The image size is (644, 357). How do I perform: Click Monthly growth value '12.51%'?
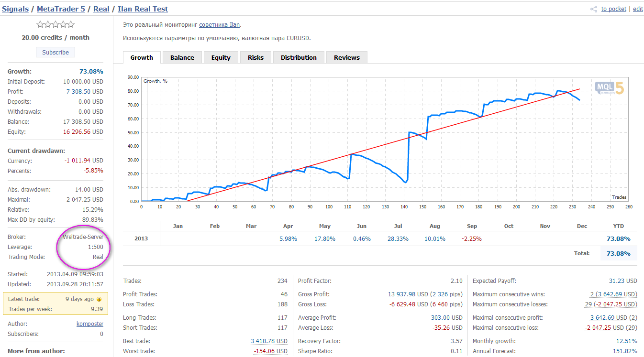point(628,341)
